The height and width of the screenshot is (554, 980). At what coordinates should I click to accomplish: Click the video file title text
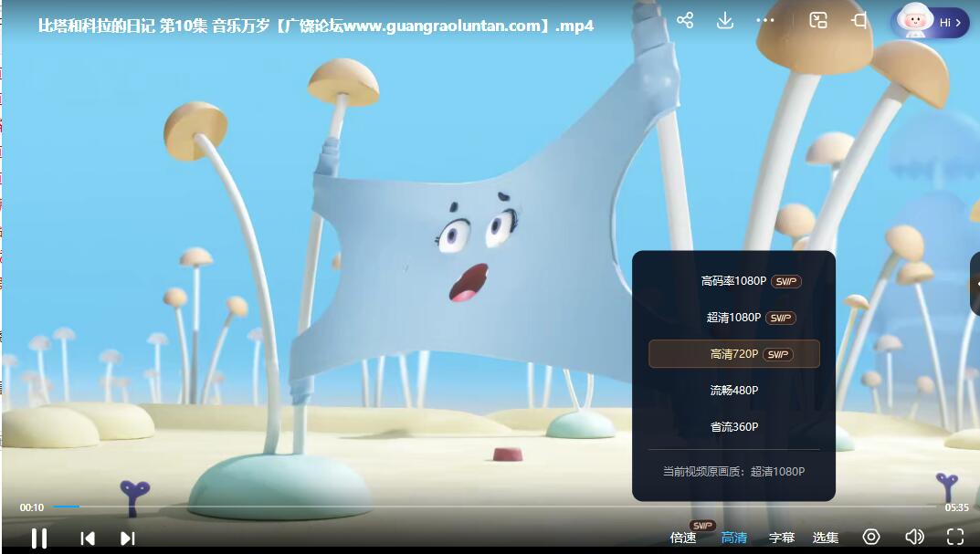[x=316, y=26]
